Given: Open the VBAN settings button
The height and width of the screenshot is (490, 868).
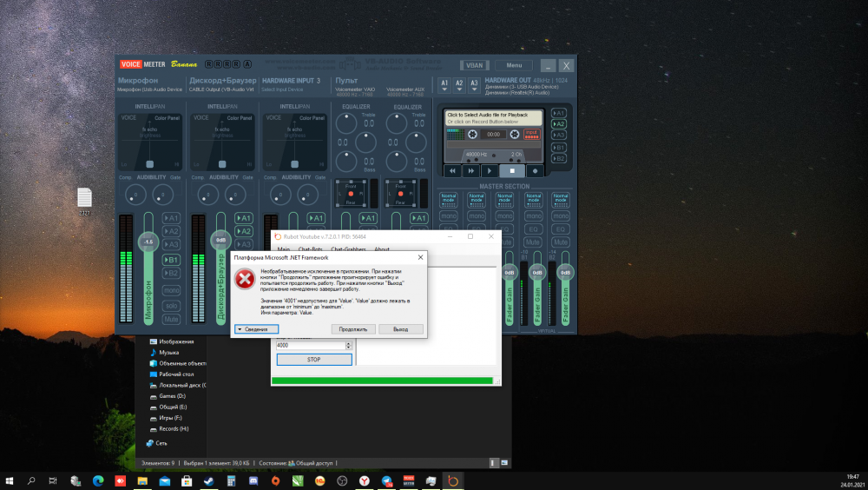Looking at the screenshot, I should click(473, 65).
